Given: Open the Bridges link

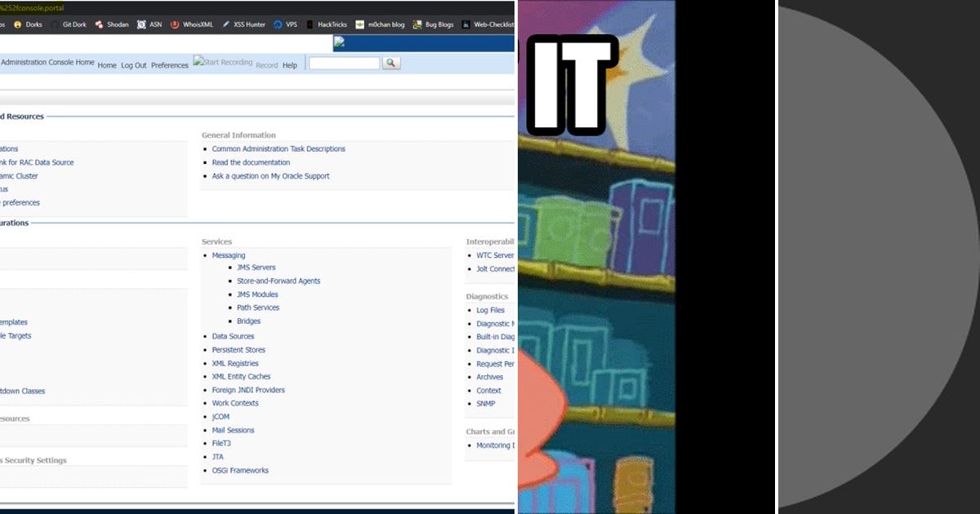Looking at the screenshot, I should tap(249, 321).
